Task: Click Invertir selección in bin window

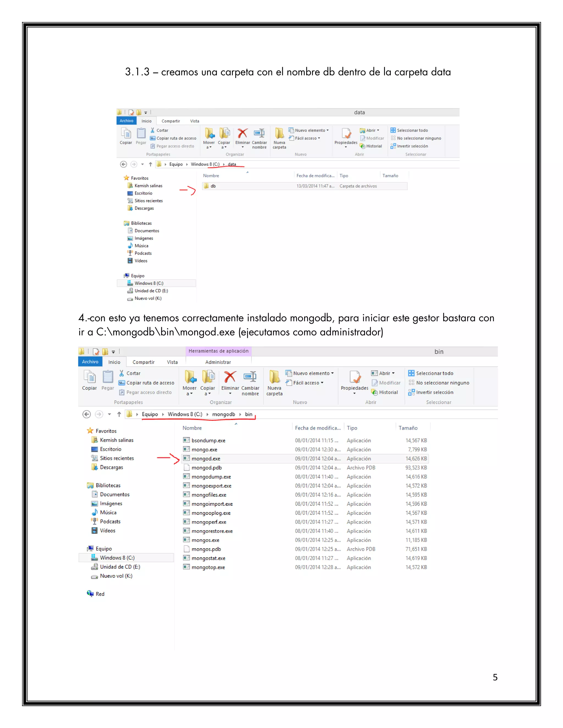Action: tap(430, 392)
